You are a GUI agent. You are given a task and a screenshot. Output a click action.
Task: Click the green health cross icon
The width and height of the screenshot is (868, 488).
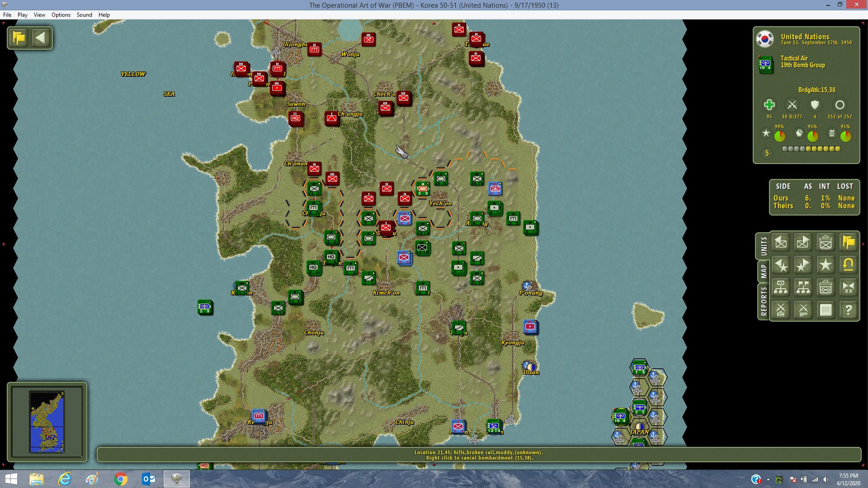[769, 105]
